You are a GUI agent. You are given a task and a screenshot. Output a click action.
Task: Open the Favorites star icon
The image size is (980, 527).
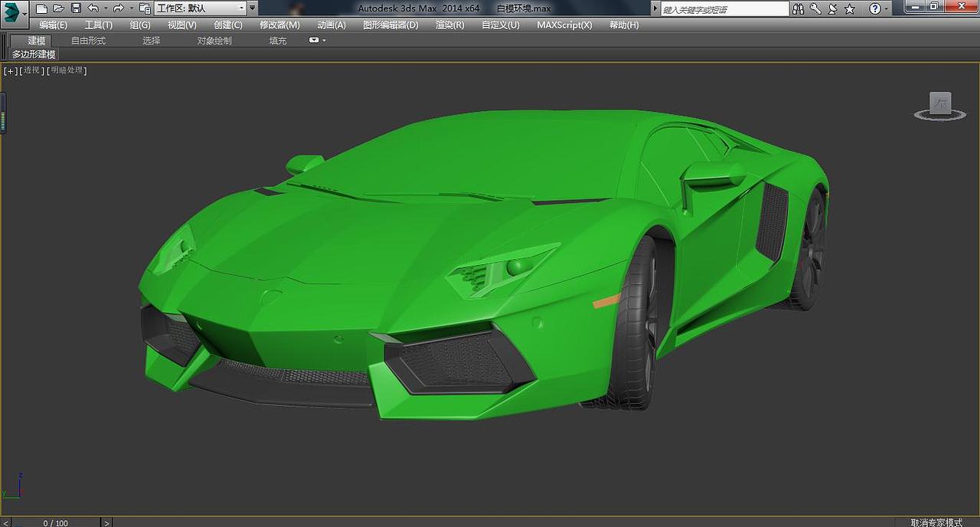(849, 9)
